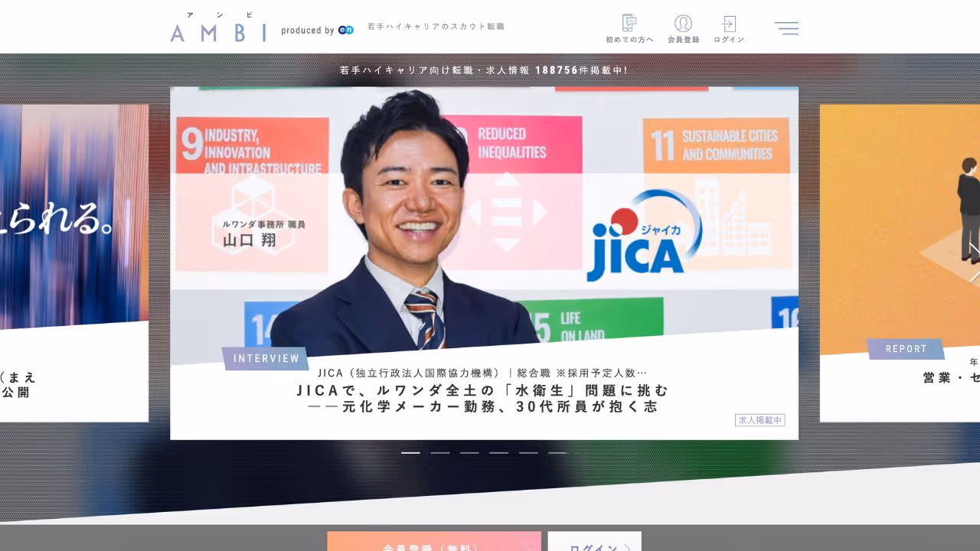Select the first carousel indicator
Screen dimensions: 980x551
(x=410, y=453)
